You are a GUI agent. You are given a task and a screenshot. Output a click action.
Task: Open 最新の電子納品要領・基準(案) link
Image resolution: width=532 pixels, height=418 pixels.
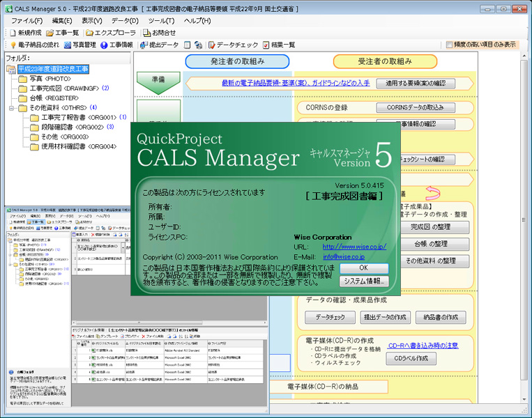(296, 83)
